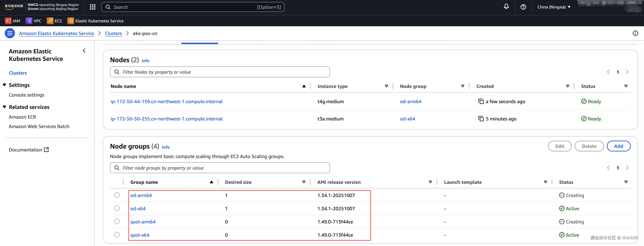Open the info panel icon at right
Screen dimensions: 644x246
tap(635, 33)
